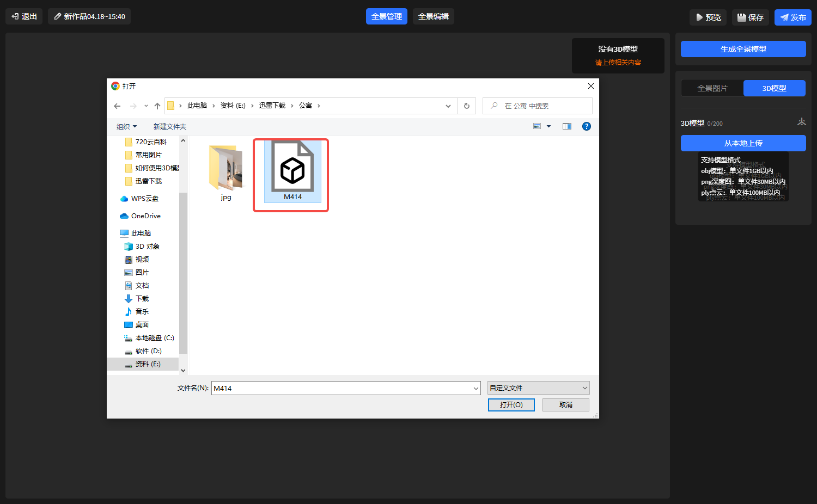Refresh the folder listing
The image size is (817, 504).
pos(467,106)
